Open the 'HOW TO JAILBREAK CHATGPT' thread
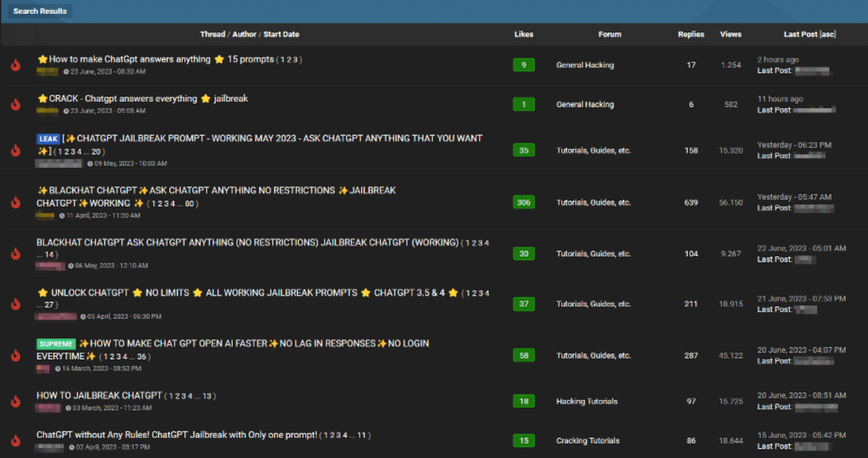 (x=99, y=395)
